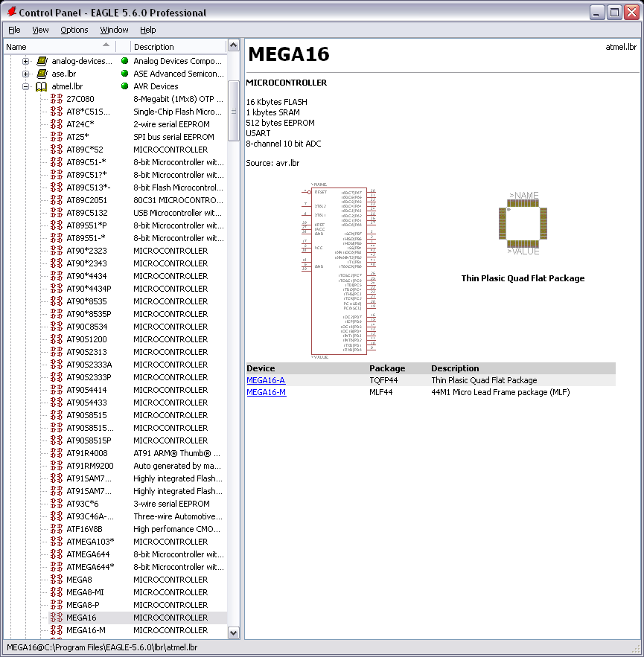The image size is (644, 657).
Task: Click the analog-devices library book icon
Action: tap(42, 61)
